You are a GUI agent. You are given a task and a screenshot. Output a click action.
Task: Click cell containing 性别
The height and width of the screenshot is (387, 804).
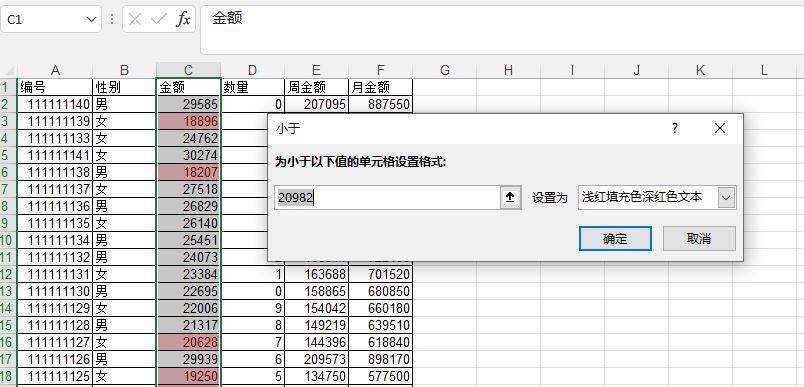[124, 87]
